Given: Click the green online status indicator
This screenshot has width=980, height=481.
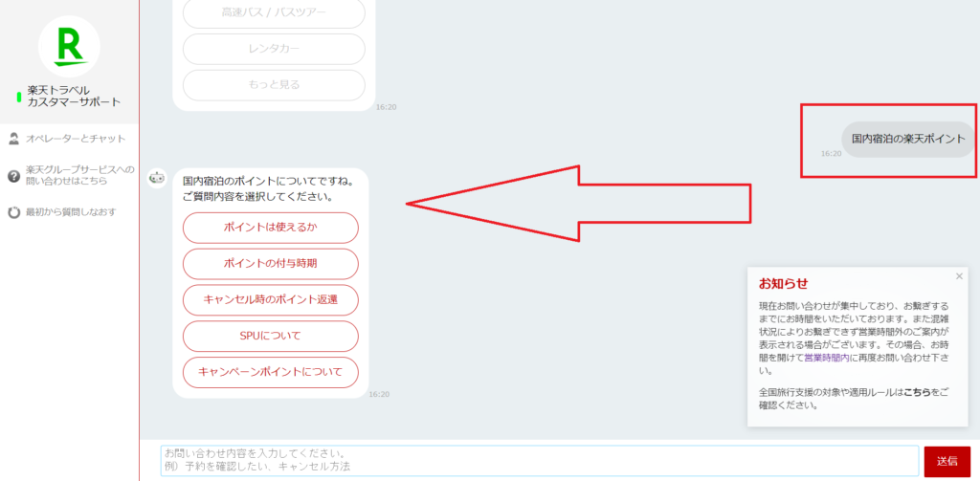Looking at the screenshot, I should pos(19,97).
